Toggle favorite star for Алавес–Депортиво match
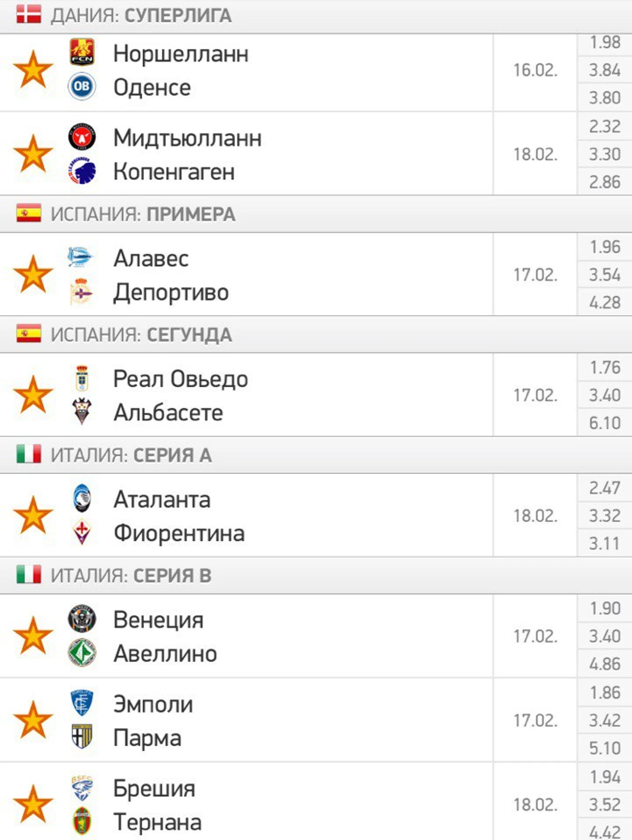Screen dimensions: 632x840 point(33,274)
